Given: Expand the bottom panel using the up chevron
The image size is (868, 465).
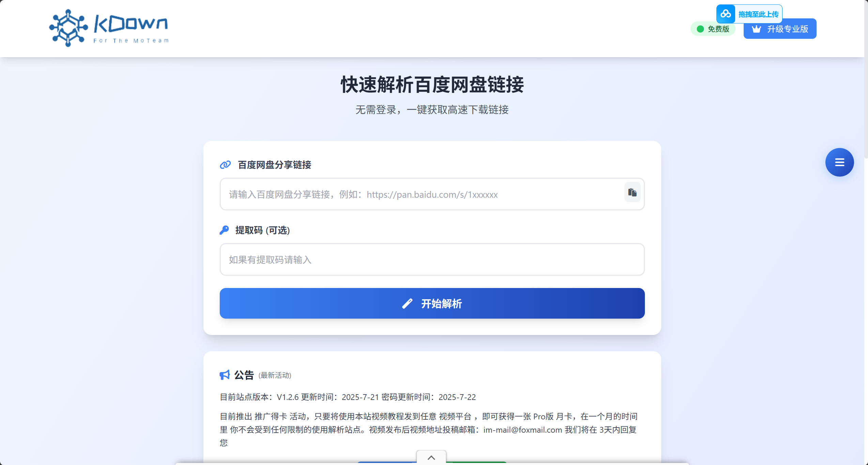Looking at the screenshot, I should click(431, 458).
